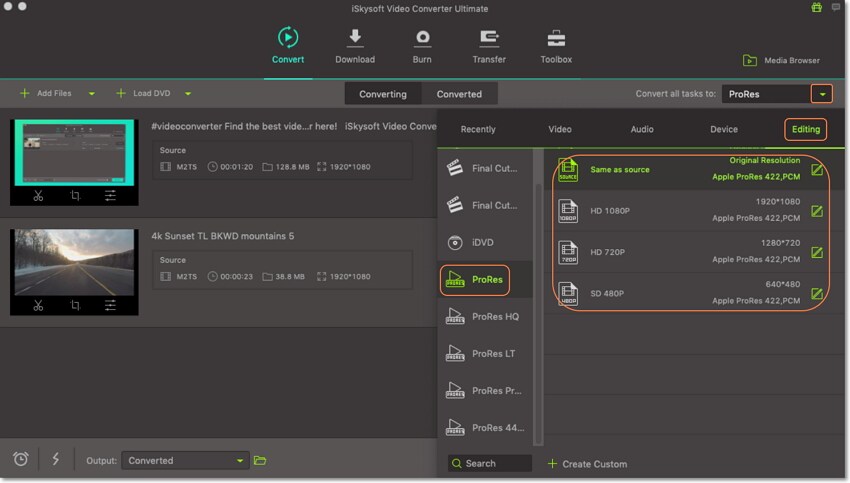Choose the ProRes format

coord(485,280)
